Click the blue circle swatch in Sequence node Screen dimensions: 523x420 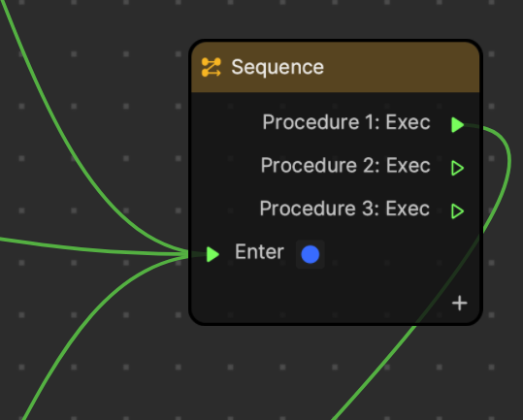click(311, 254)
